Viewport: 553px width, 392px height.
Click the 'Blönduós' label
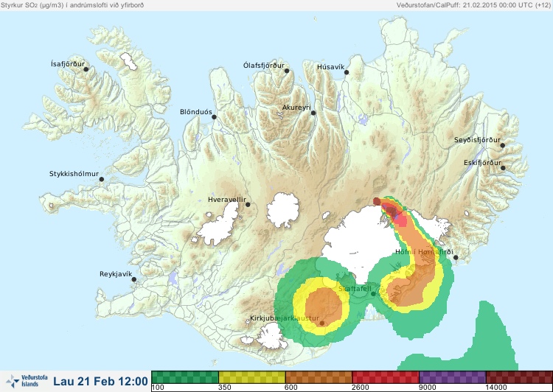point(196,112)
